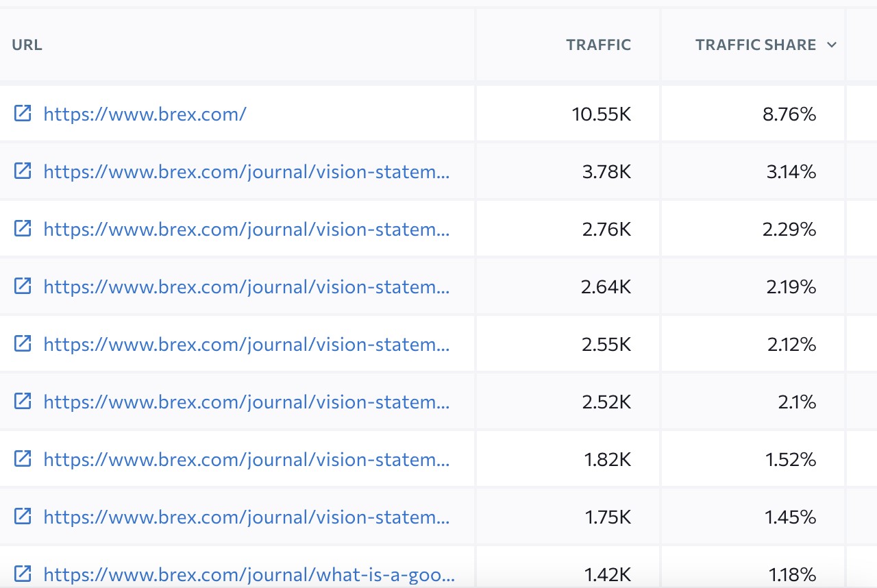Open vision-statem URL with 1.52% traffic share
This screenshot has height=588, width=877.
pyautogui.click(x=247, y=459)
